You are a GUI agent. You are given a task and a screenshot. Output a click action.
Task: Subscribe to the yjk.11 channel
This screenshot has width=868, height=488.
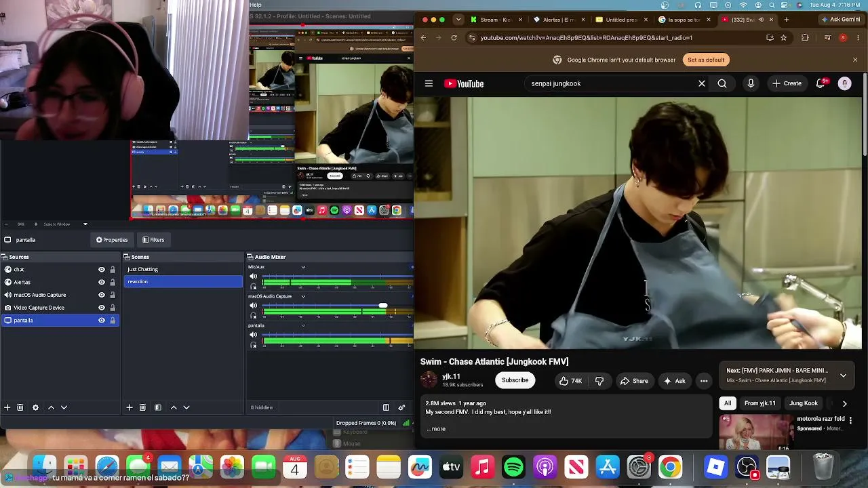click(x=515, y=380)
